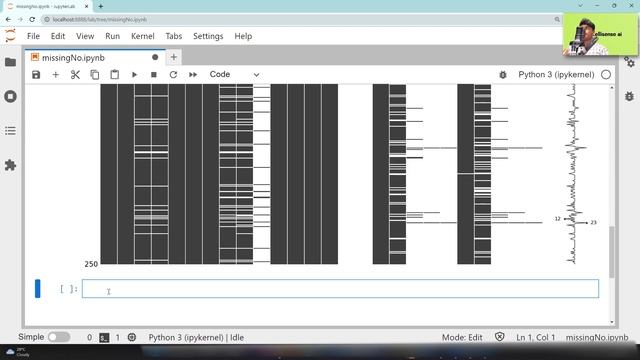The width and height of the screenshot is (640, 360).
Task: Open Running Terminals and Kernels sidebar
Action: [x=11, y=96]
